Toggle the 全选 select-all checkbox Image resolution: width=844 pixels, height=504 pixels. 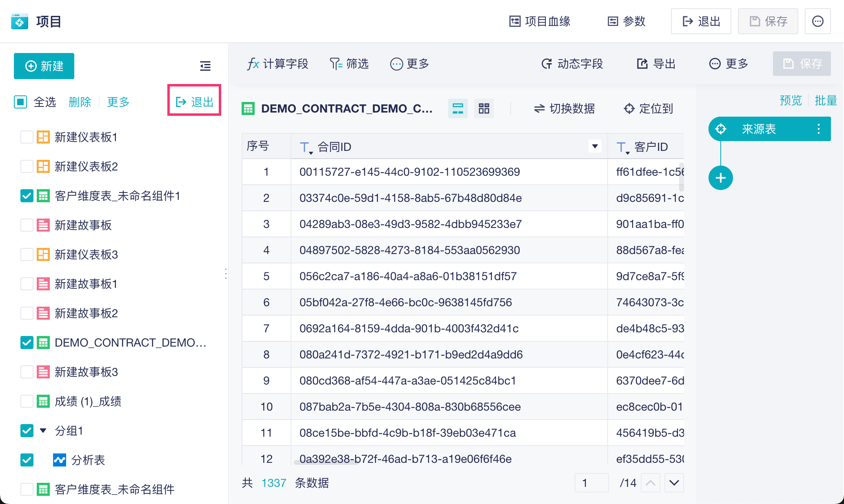[20, 102]
